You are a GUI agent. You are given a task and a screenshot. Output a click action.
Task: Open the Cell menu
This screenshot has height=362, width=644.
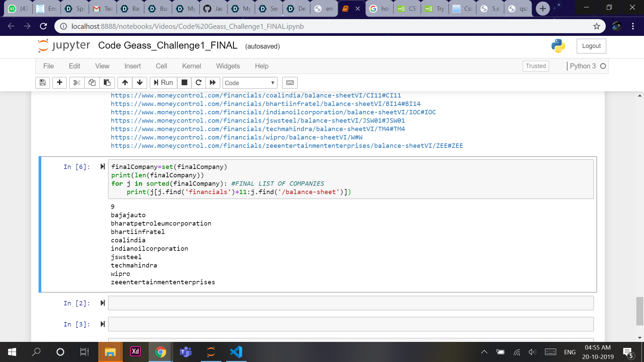161,66
